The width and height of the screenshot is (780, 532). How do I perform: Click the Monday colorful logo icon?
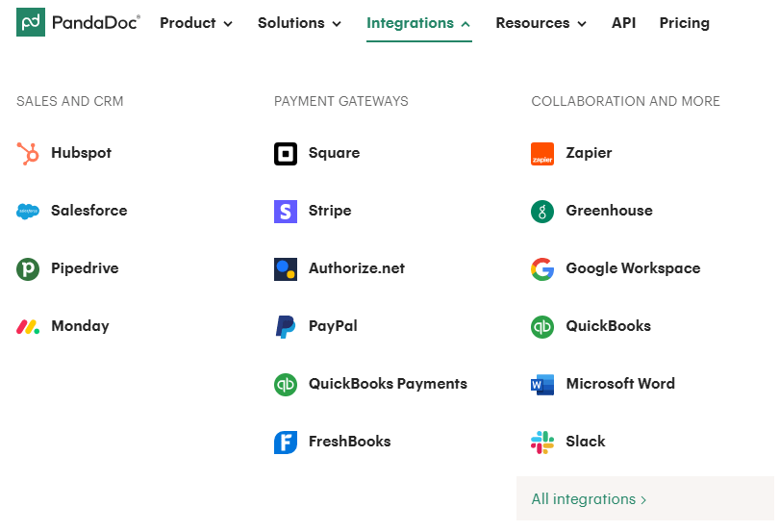coord(28,326)
